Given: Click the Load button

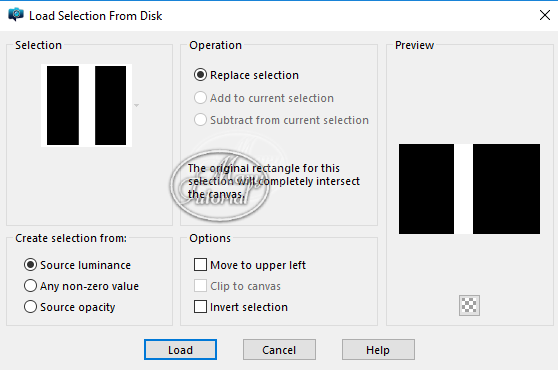Looking at the screenshot, I should 180,350.
